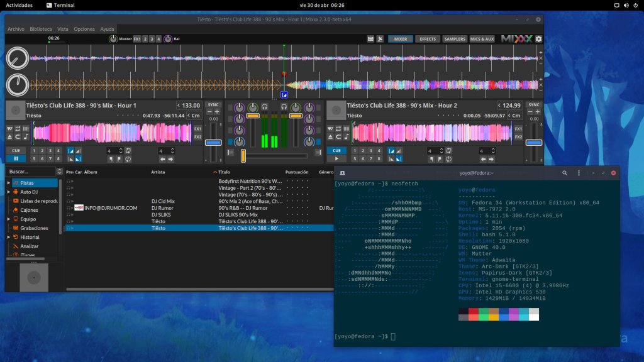Viewport: 644px width, 362px height.
Task: Expand the Auto DJ tree node
Action: [9, 192]
